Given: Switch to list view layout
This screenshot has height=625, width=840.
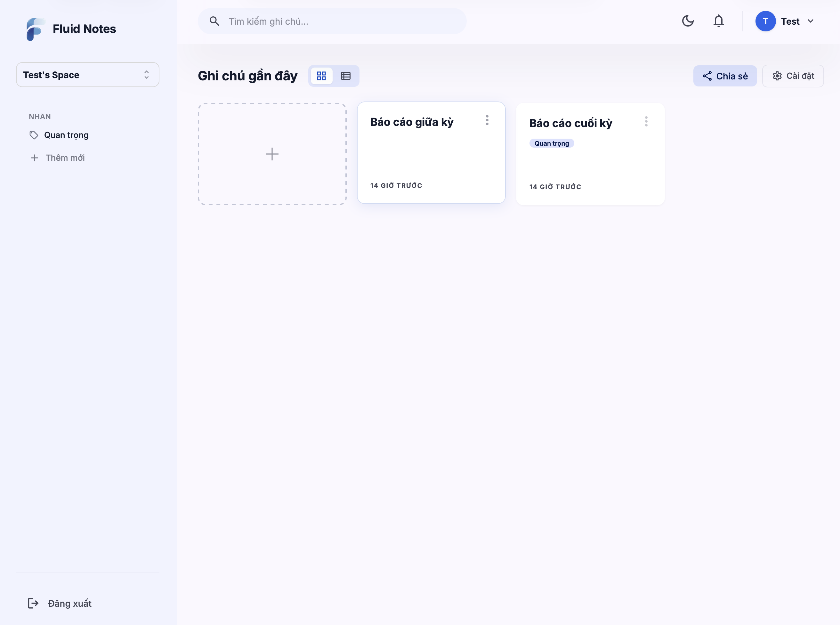Looking at the screenshot, I should click(x=346, y=76).
